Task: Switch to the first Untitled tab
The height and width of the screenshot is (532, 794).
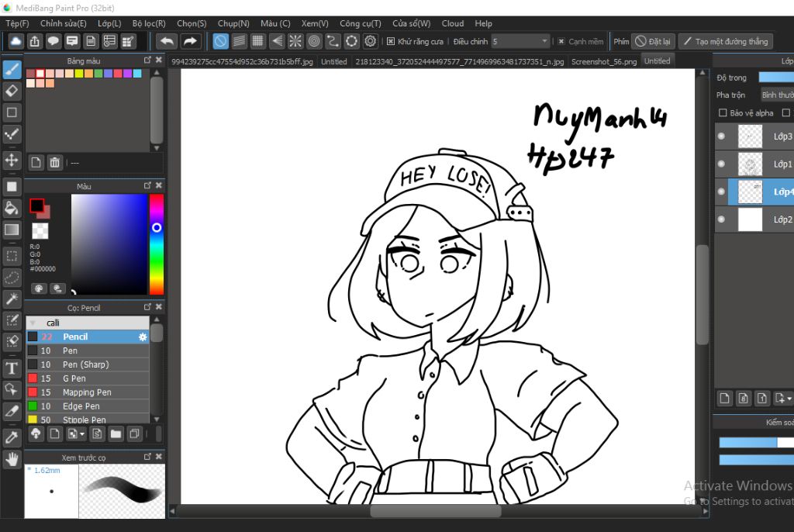Action: [x=333, y=62]
